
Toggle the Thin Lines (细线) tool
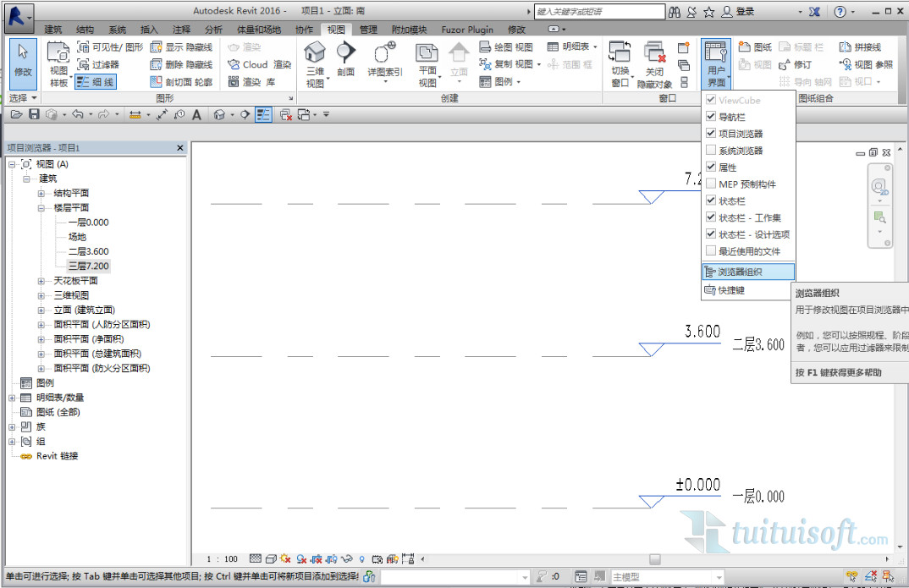pos(95,81)
